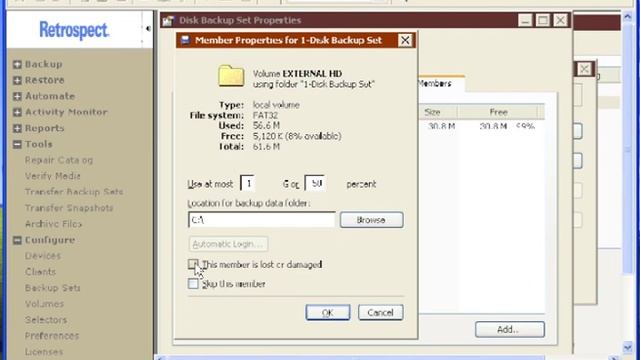Open Archive Files tool
The width and height of the screenshot is (640, 360).
pos(53,224)
